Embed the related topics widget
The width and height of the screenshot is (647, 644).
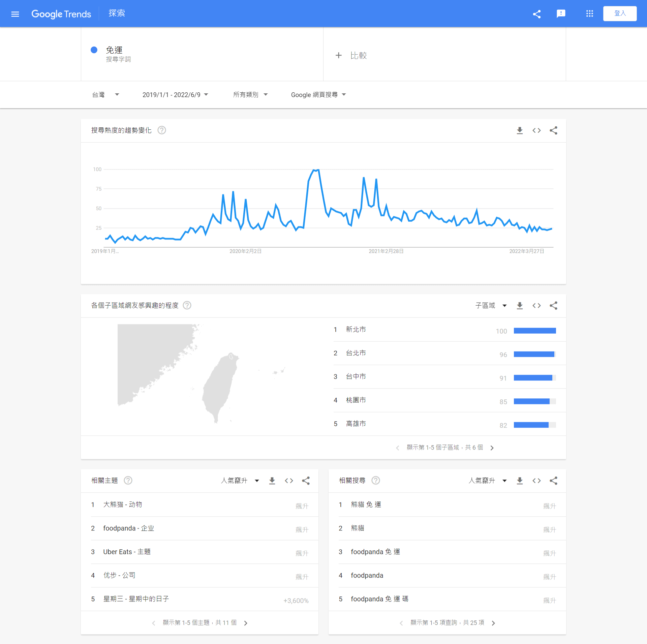pos(289,481)
